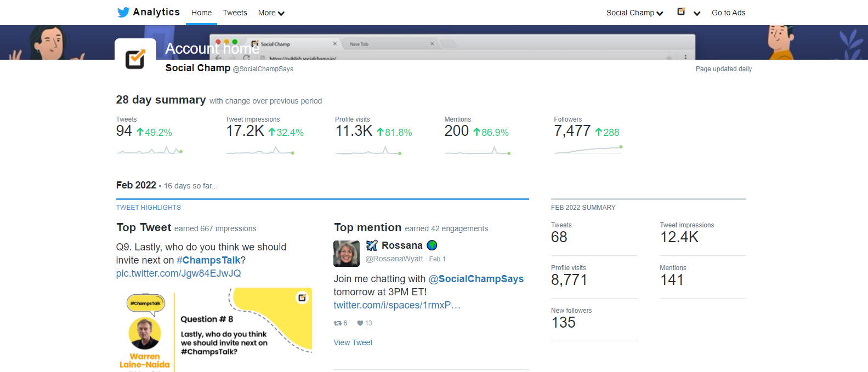Click the TWEET HIGHLIGHTS heading
The image size is (868, 372).
point(149,208)
